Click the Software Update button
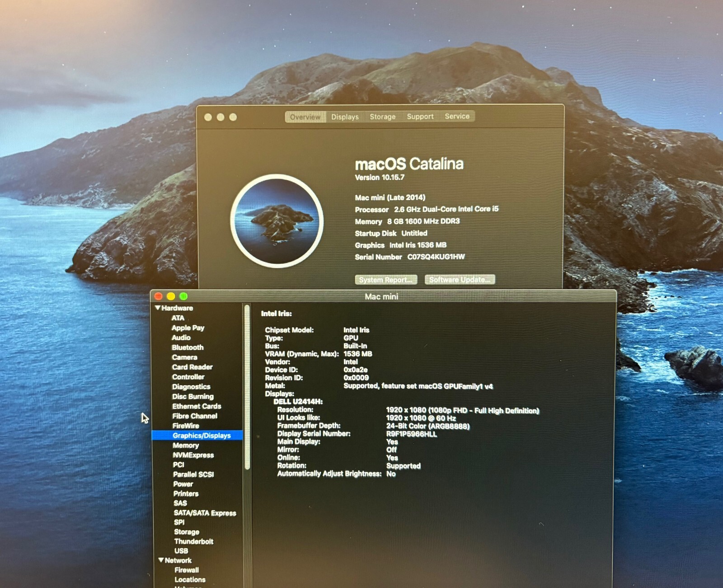This screenshot has height=588, width=723. [x=460, y=280]
